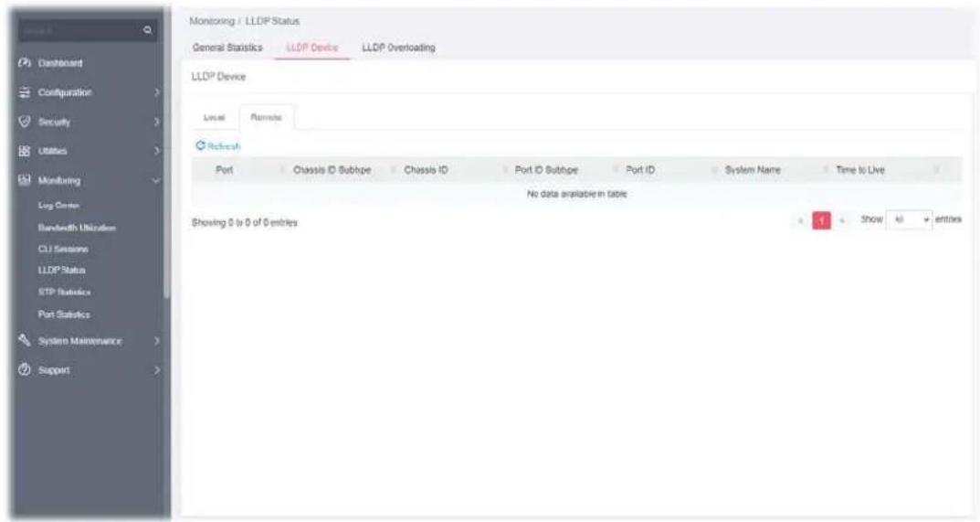Open the Dashboard menu item

coord(60,63)
